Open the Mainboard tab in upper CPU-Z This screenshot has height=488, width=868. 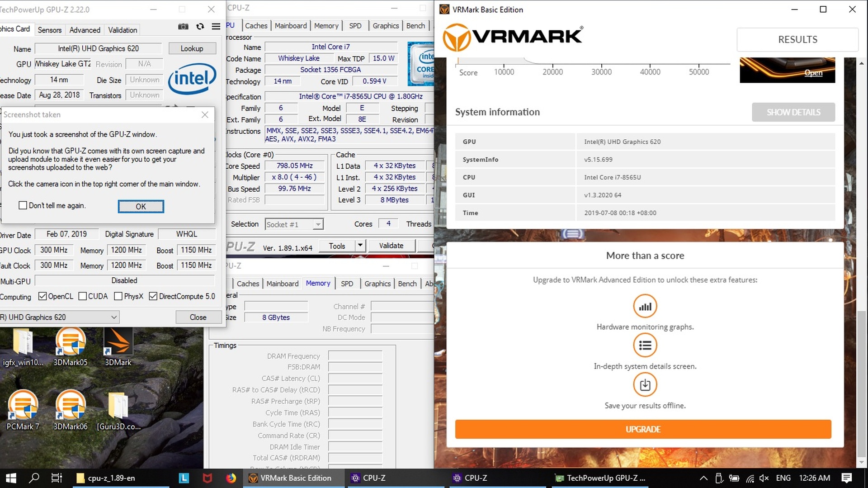coord(291,26)
